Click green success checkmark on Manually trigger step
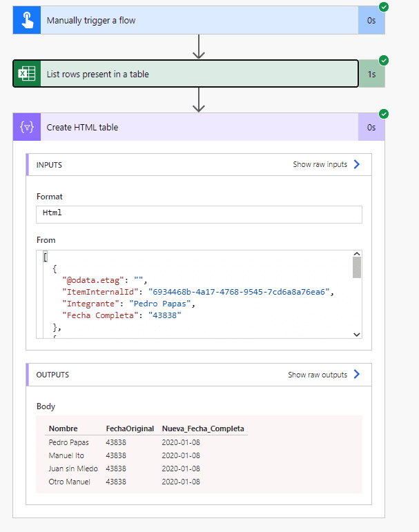Image resolution: width=419 pixels, height=532 pixels. tap(384, 7)
